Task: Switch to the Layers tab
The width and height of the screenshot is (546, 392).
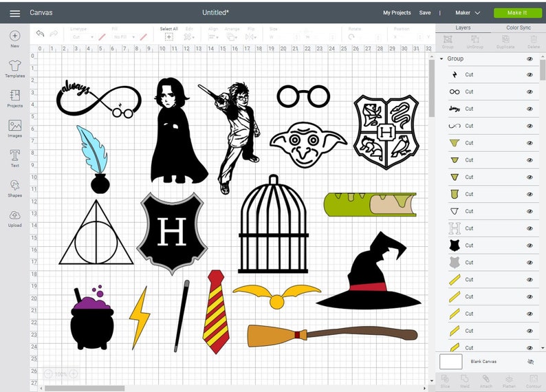Action: click(x=463, y=28)
